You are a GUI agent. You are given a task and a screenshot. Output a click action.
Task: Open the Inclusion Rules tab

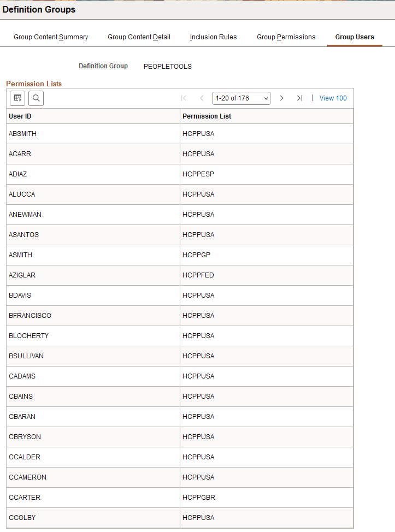213,37
